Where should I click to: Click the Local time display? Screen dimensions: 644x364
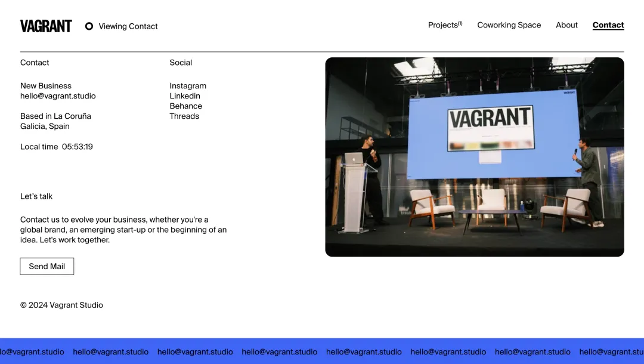tap(56, 146)
